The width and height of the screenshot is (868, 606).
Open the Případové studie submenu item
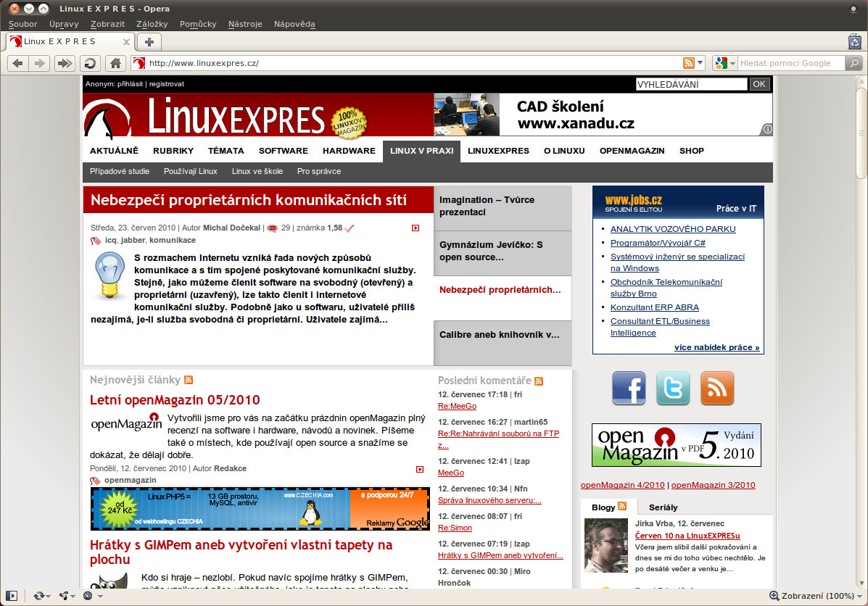tap(120, 171)
